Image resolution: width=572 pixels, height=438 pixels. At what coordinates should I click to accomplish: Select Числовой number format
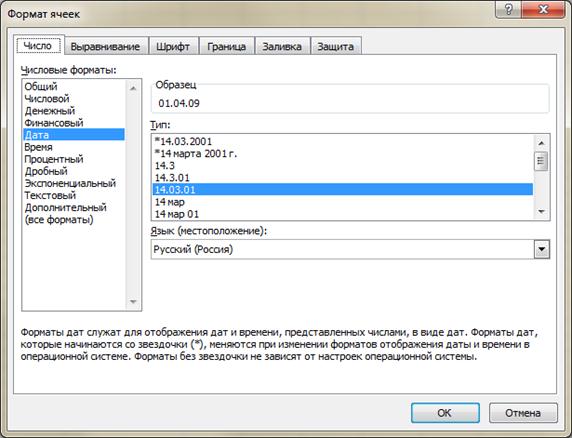pos(73,99)
